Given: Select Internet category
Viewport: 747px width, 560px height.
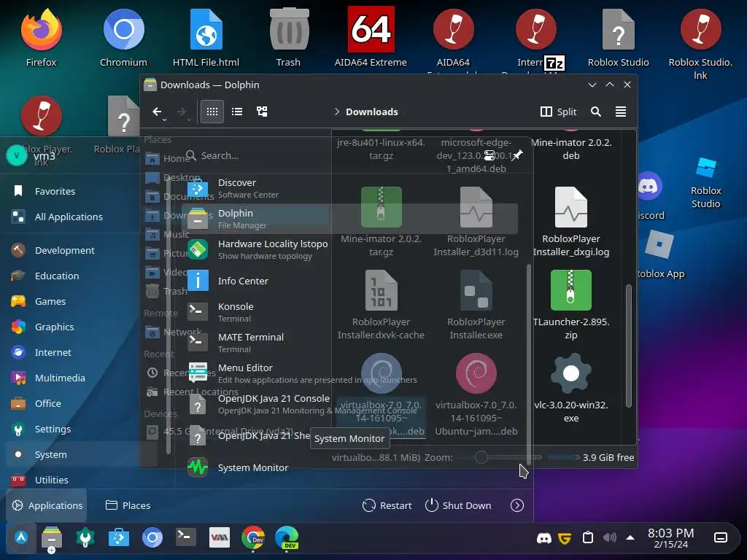Looking at the screenshot, I should coord(81,352).
